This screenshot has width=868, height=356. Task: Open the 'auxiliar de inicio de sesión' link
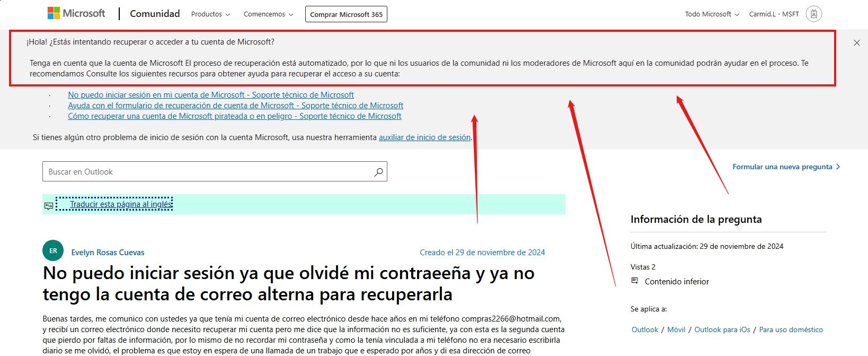pyautogui.click(x=424, y=137)
